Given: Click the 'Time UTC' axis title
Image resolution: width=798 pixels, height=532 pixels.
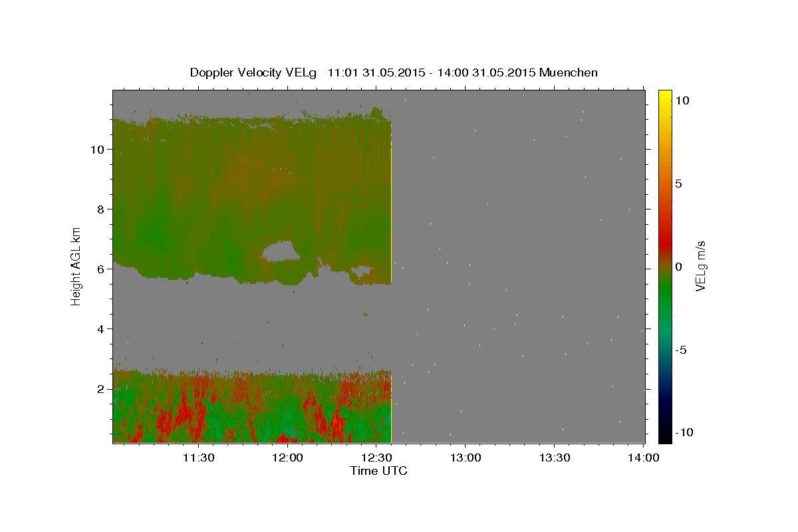Looking at the screenshot, I should 378,471.
